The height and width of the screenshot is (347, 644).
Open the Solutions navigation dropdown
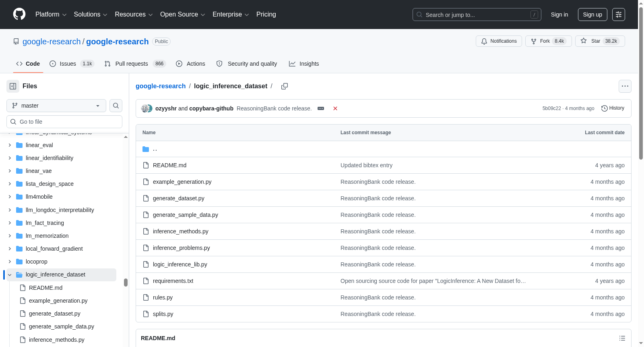[x=91, y=15]
